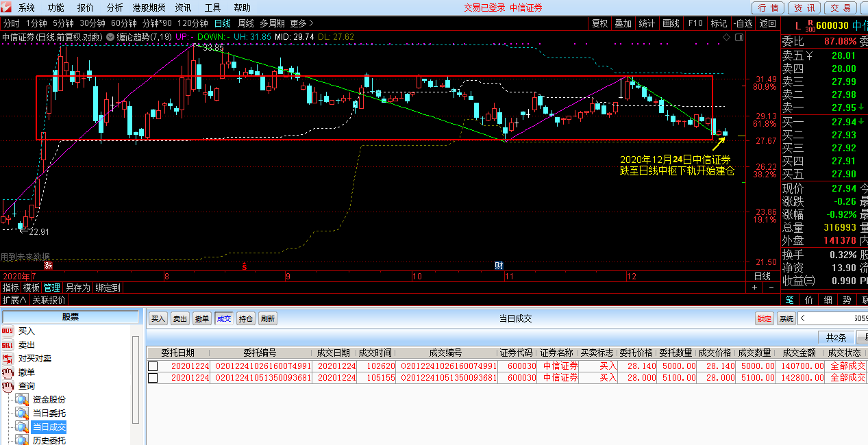
Task: Expand the 扩展 panel toggle
Action: [14, 299]
